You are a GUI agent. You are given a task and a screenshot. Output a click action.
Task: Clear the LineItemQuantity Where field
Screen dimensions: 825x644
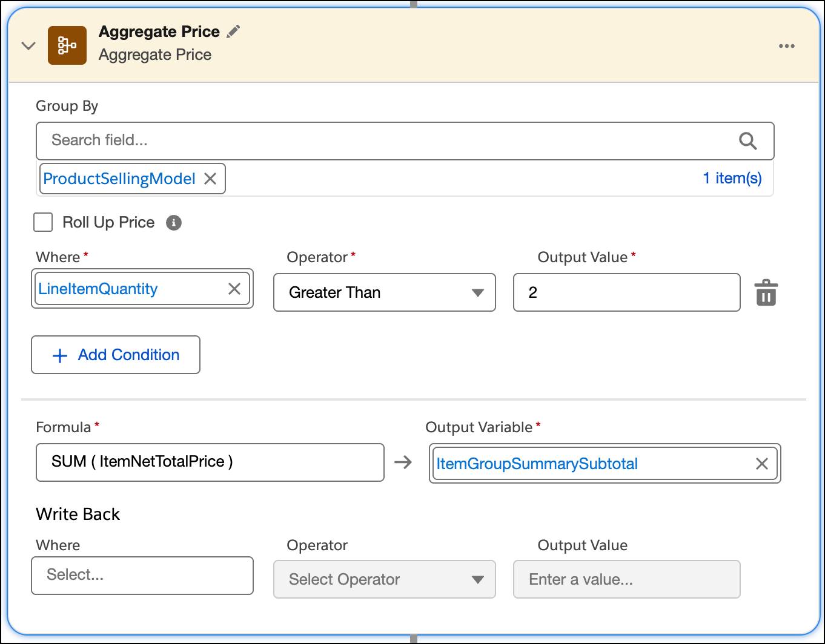pyautogui.click(x=234, y=289)
